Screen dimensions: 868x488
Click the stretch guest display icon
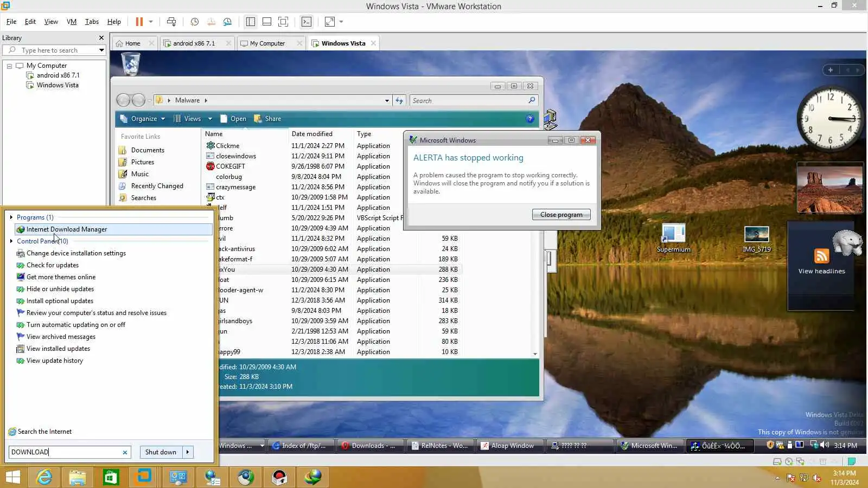point(330,22)
